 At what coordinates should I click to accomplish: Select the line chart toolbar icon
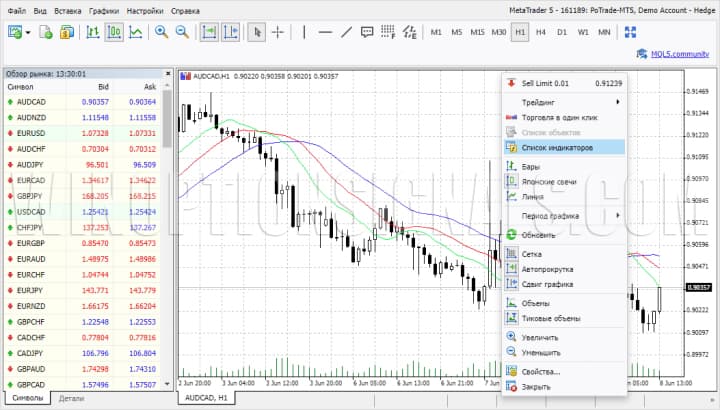coord(135,32)
